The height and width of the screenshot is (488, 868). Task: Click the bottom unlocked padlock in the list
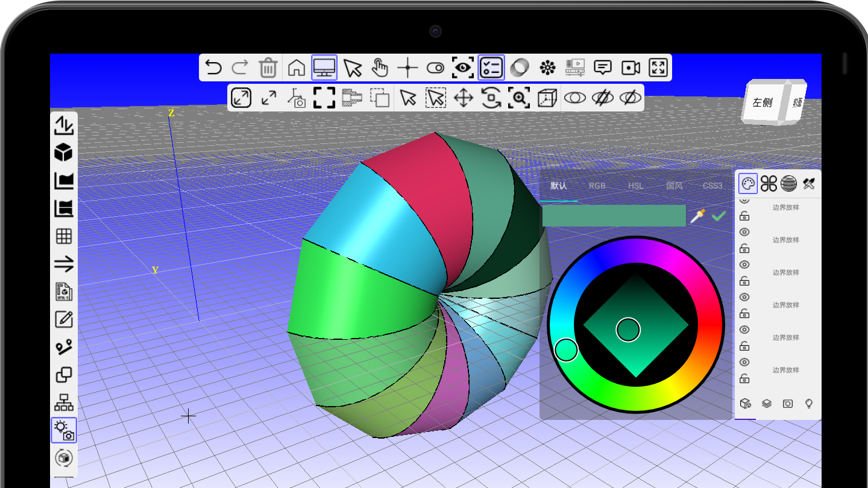pyautogui.click(x=744, y=378)
